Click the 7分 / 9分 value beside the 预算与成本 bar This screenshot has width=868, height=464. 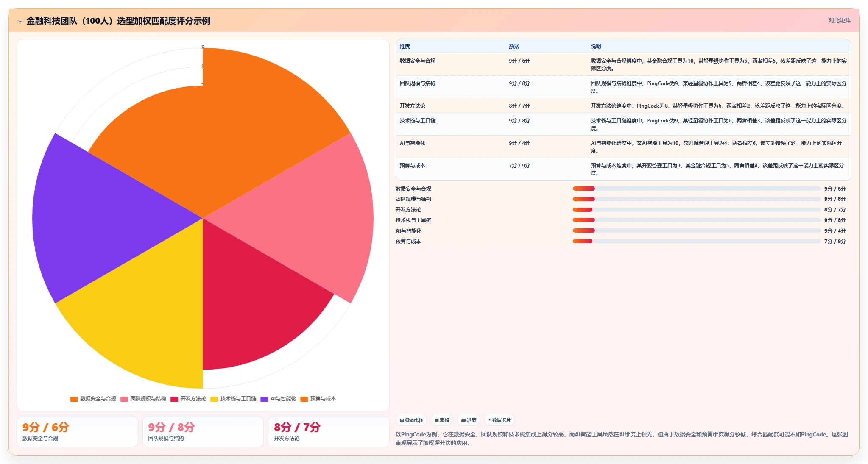[x=835, y=242]
